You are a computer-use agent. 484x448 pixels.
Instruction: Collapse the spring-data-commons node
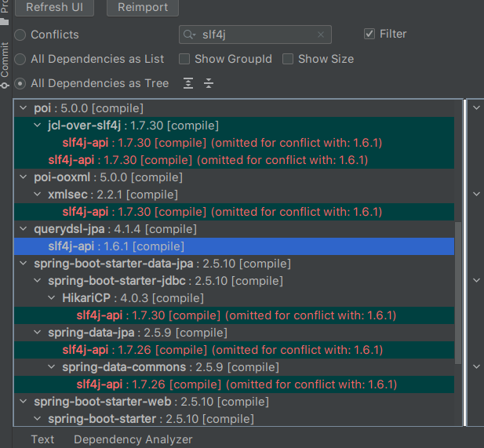52,367
